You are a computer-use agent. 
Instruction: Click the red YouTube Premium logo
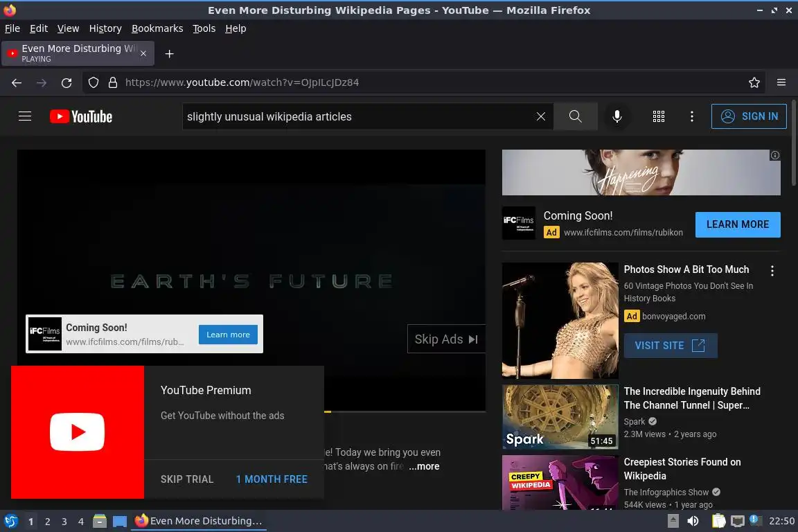coord(78,432)
